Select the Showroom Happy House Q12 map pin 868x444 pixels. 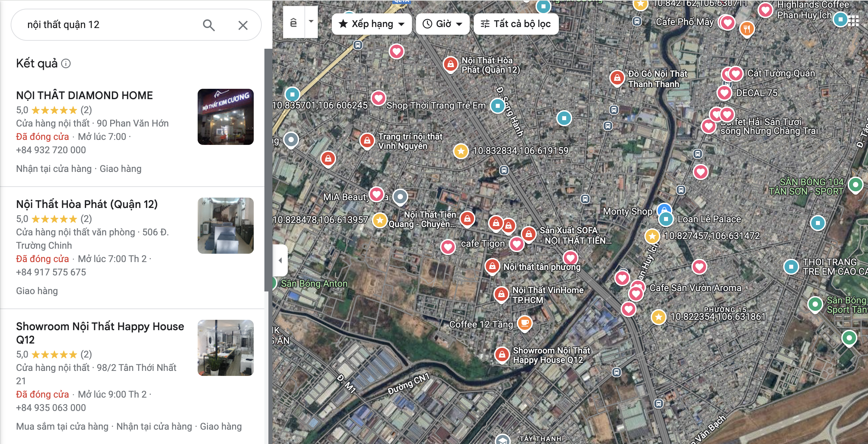[x=502, y=355]
